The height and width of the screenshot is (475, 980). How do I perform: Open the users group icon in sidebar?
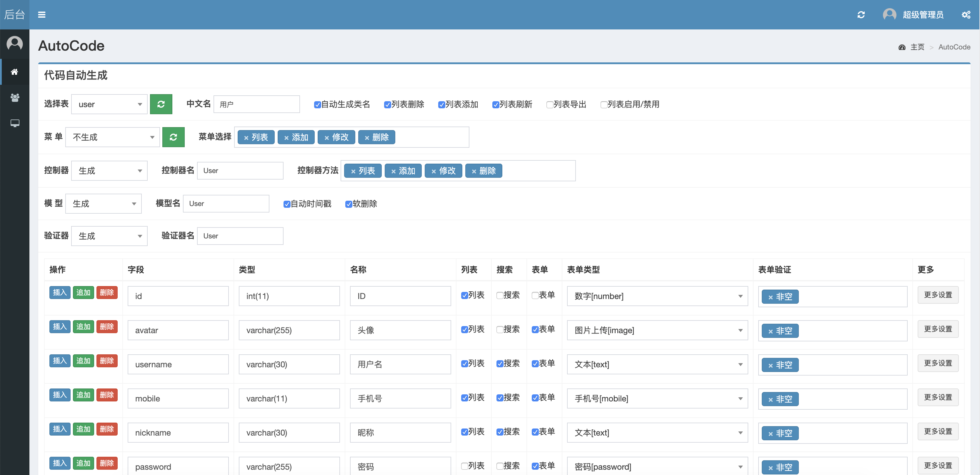(x=14, y=97)
